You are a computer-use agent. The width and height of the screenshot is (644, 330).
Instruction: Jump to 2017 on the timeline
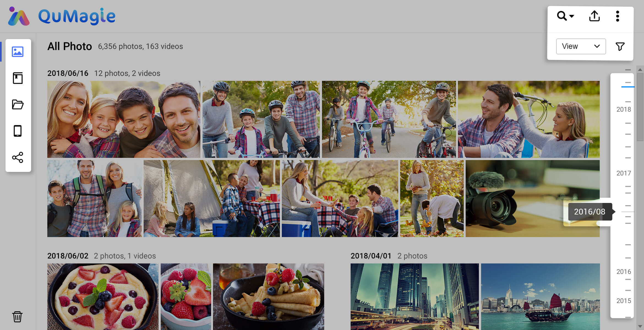623,173
